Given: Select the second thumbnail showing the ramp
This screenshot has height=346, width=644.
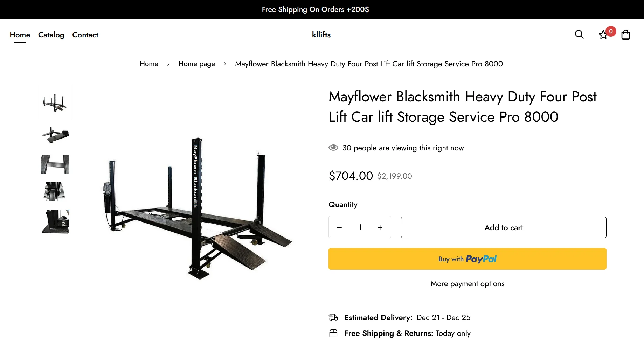Looking at the screenshot, I should coord(55,135).
